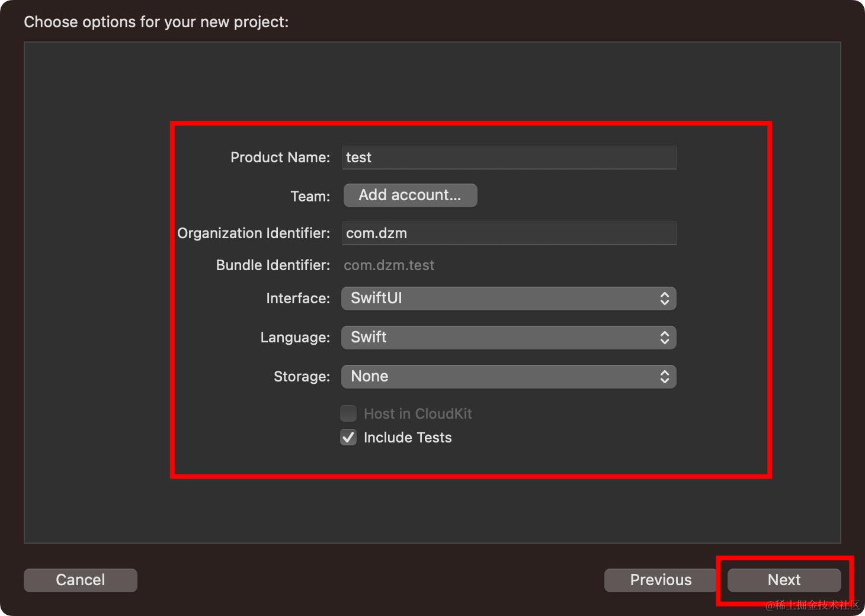Image resolution: width=865 pixels, height=616 pixels.
Task: Click the Add account... button
Action: pyautogui.click(x=410, y=195)
